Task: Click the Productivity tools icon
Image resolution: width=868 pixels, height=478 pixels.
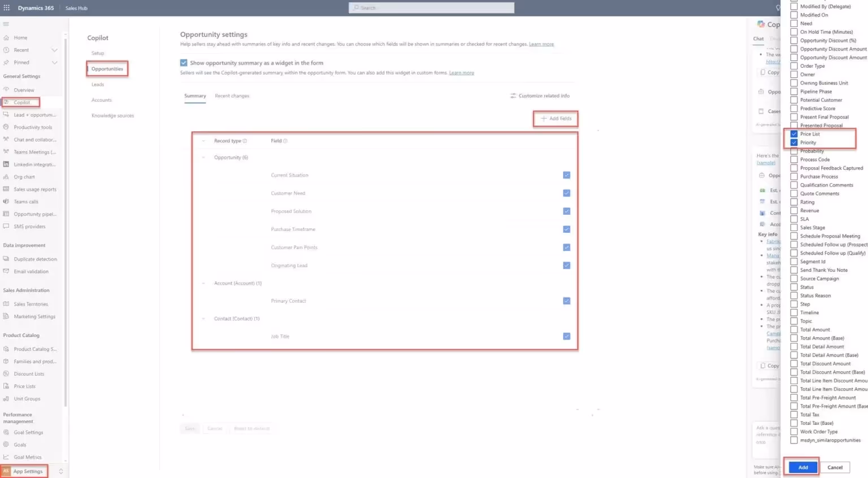Action: pyautogui.click(x=6, y=127)
